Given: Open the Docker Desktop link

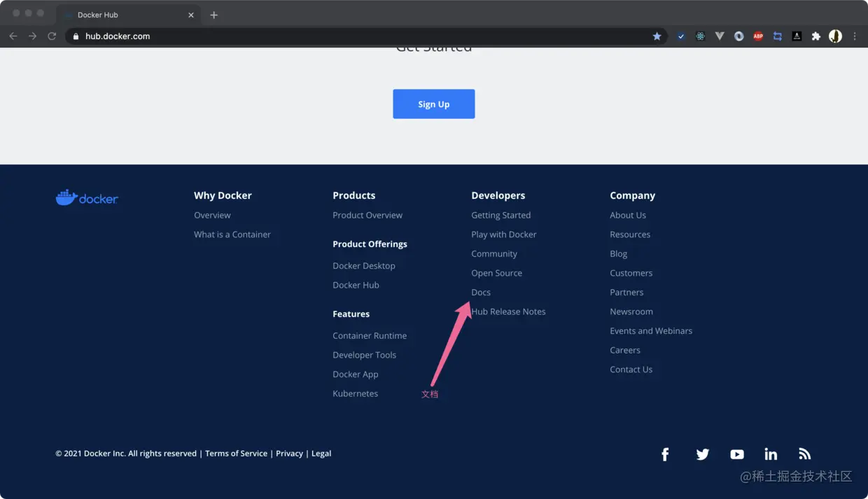Looking at the screenshot, I should pos(364,266).
